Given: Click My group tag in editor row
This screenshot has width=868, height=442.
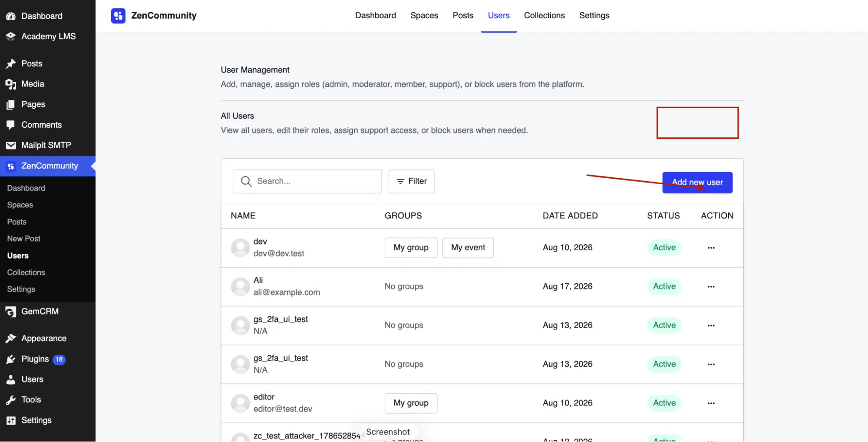Looking at the screenshot, I should point(411,403).
